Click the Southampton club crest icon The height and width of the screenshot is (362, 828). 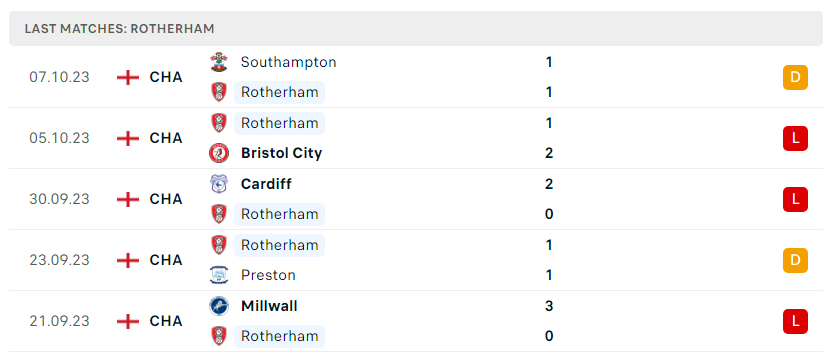tap(219, 62)
